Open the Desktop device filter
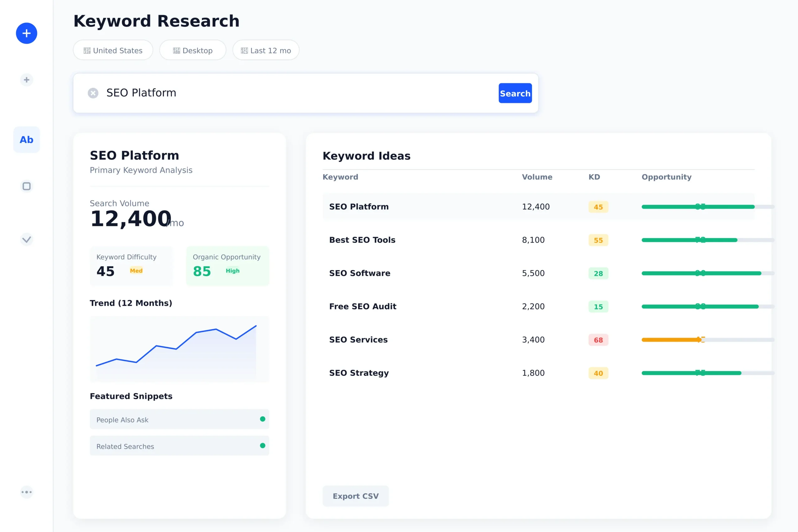Image resolution: width=798 pixels, height=532 pixels. (x=193, y=50)
